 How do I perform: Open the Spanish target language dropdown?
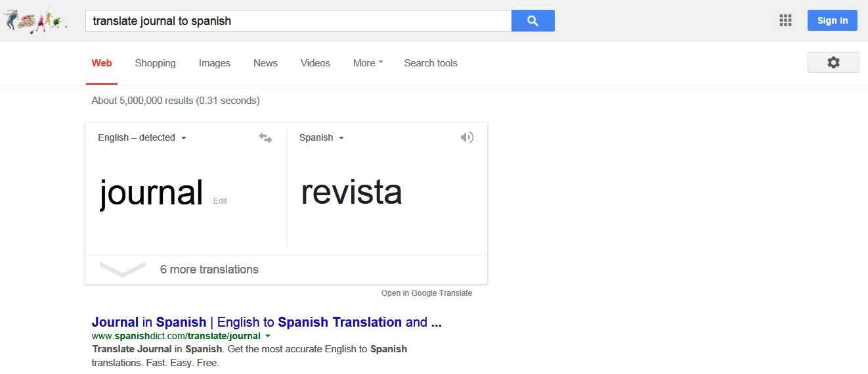point(322,137)
